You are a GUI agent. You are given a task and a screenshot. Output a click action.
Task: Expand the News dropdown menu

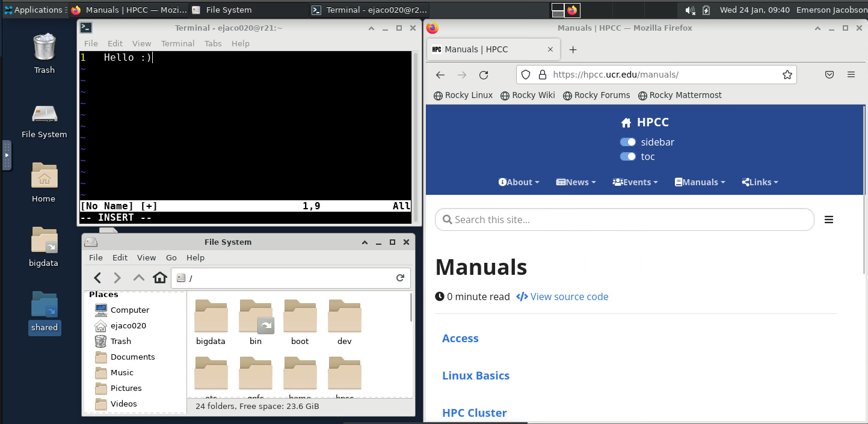point(576,182)
